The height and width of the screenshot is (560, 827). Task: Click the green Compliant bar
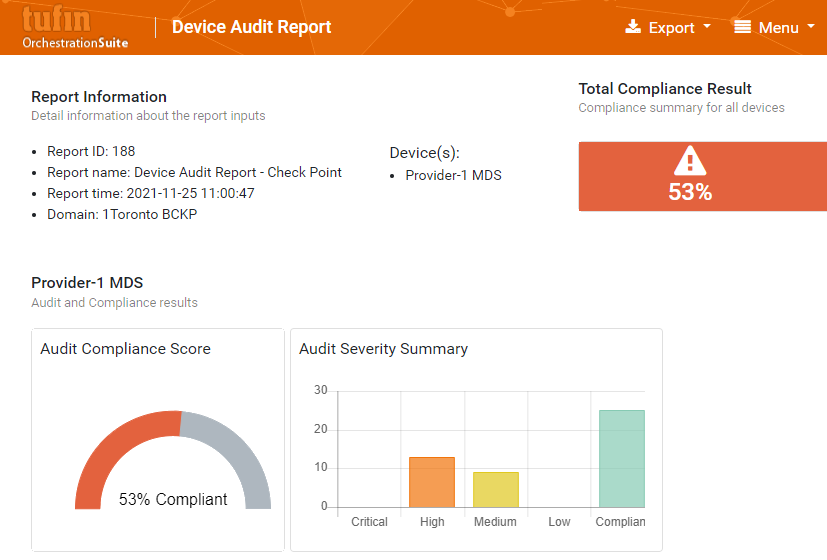621,458
